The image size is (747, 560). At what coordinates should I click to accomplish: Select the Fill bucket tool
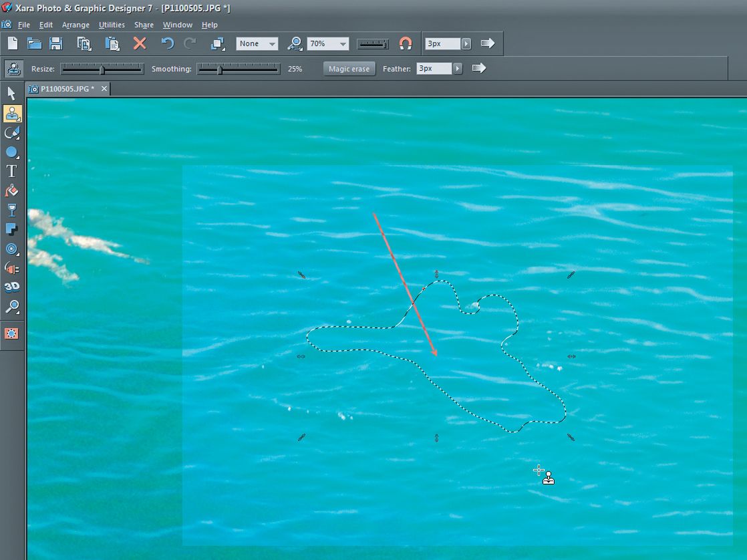(x=12, y=190)
